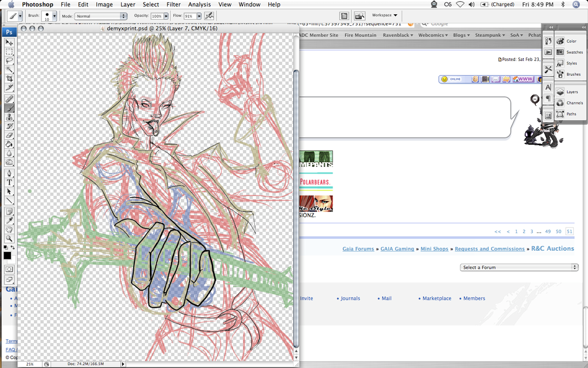Expand the Ravenblack bookmarks folder
Image resolution: width=588 pixels, height=368 pixels.
point(397,35)
